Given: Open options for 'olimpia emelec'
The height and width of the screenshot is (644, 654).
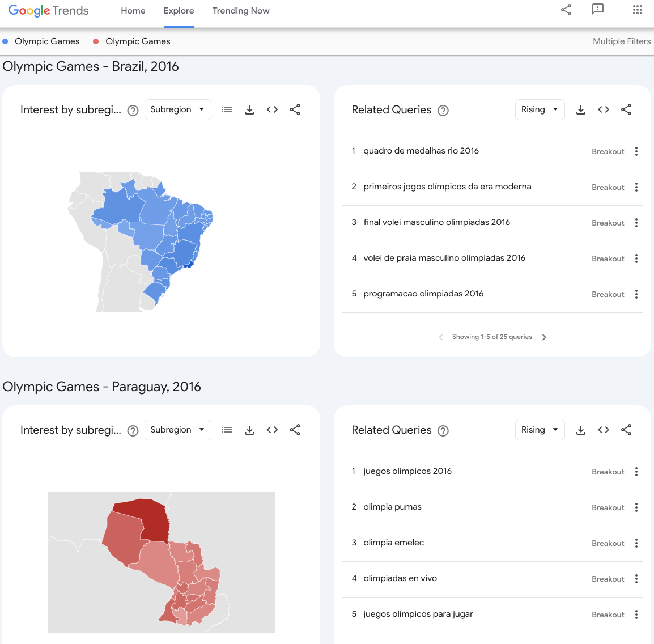Looking at the screenshot, I should 636,543.
